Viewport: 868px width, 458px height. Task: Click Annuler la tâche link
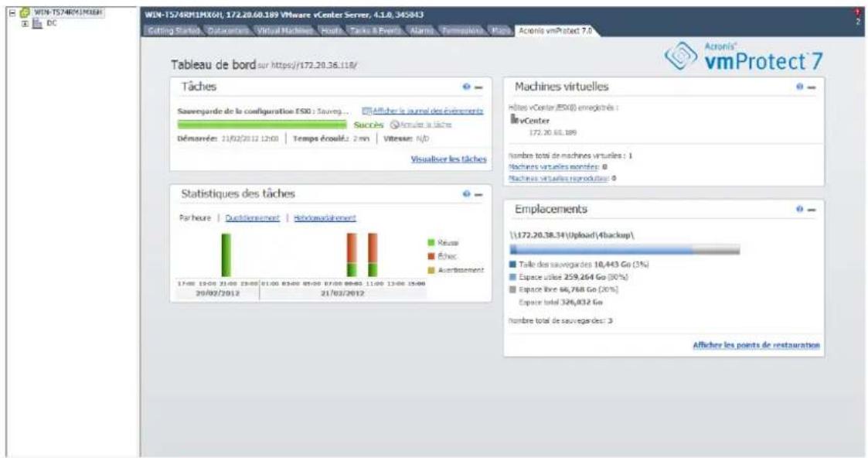click(426, 125)
